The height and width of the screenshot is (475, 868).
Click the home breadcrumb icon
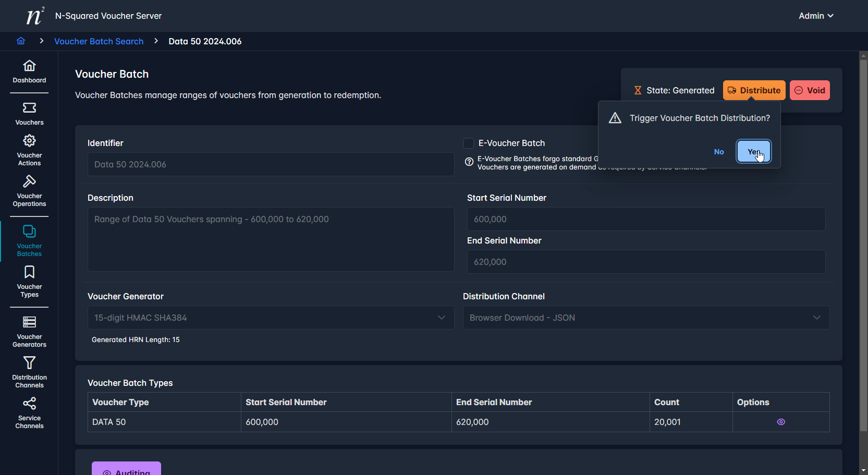(21, 41)
